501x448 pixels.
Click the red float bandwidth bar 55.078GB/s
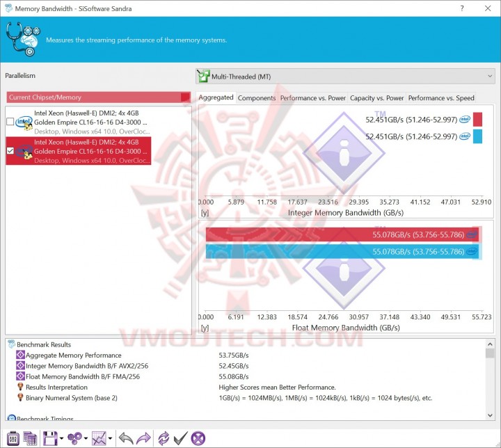342,234
